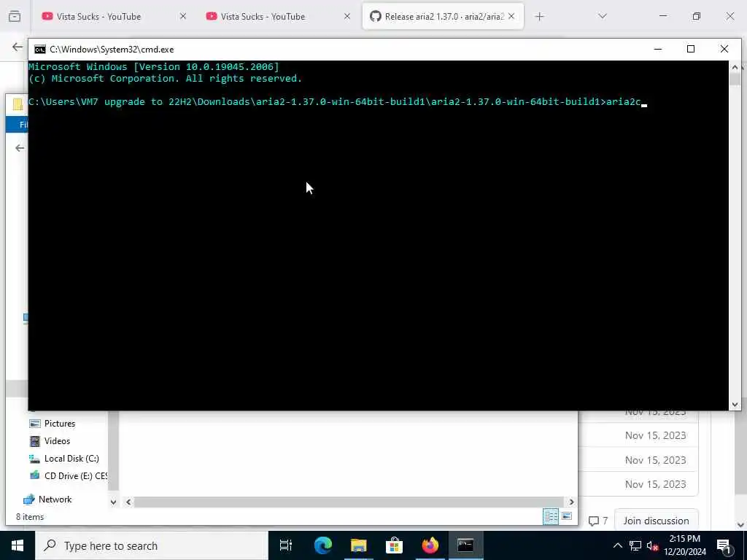Open the notification center icon
The width and height of the screenshot is (747, 560).
(x=724, y=545)
